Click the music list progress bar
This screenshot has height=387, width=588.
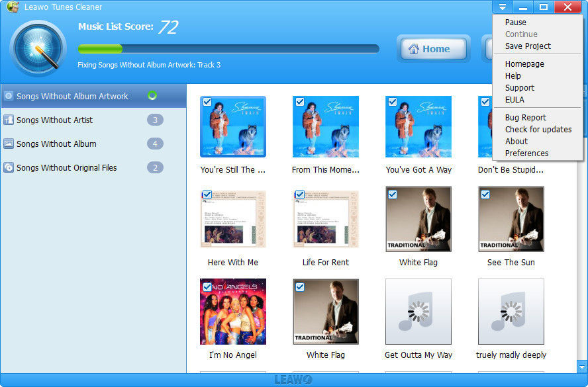coord(228,49)
